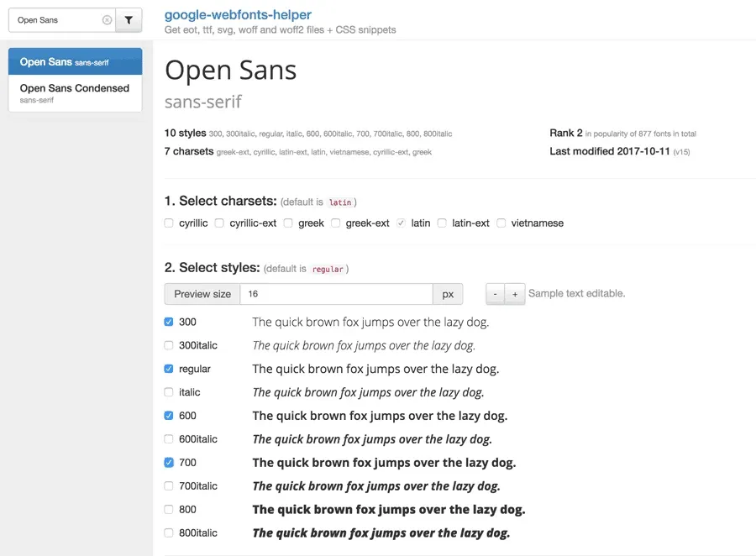Increase preview size with plus button

coord(515,294)
